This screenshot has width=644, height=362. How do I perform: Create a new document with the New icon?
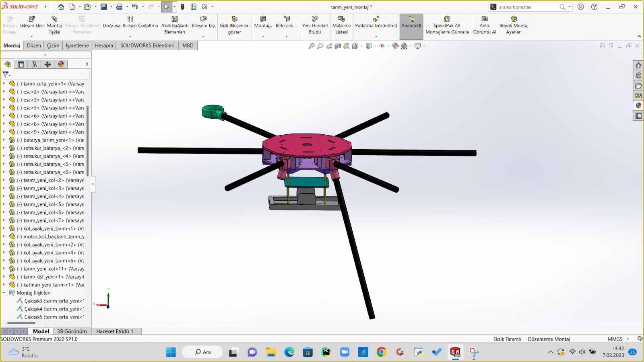tap(72, 7)
